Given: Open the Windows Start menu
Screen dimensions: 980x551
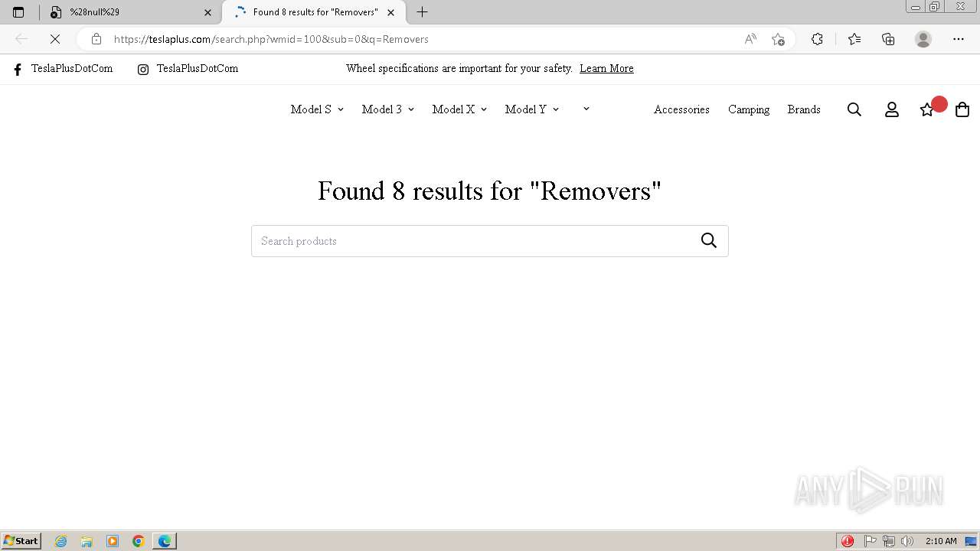Looking at the screenshot, I should pos(21,541).
